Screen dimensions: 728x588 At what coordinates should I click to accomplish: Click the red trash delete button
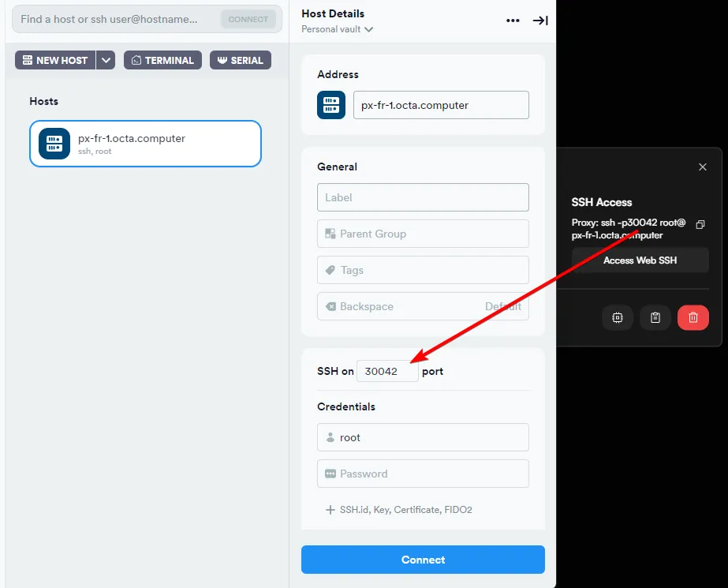[693, 318]
